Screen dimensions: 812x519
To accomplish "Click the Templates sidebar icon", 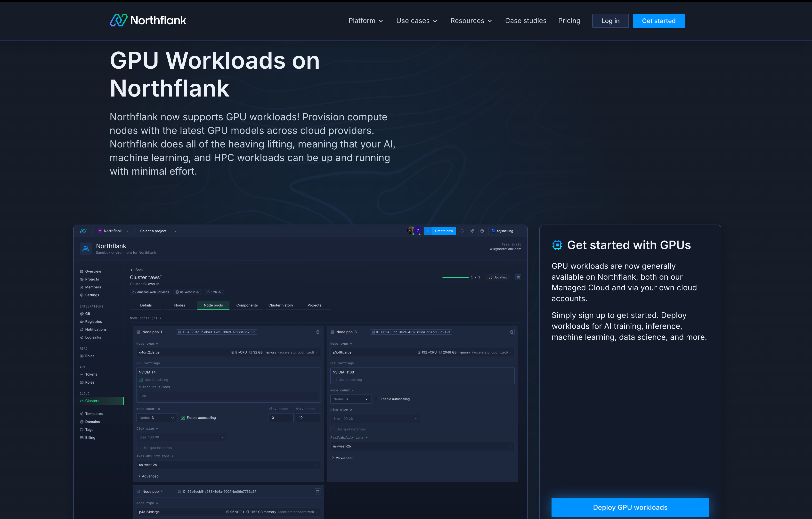I will click(81, 414).
